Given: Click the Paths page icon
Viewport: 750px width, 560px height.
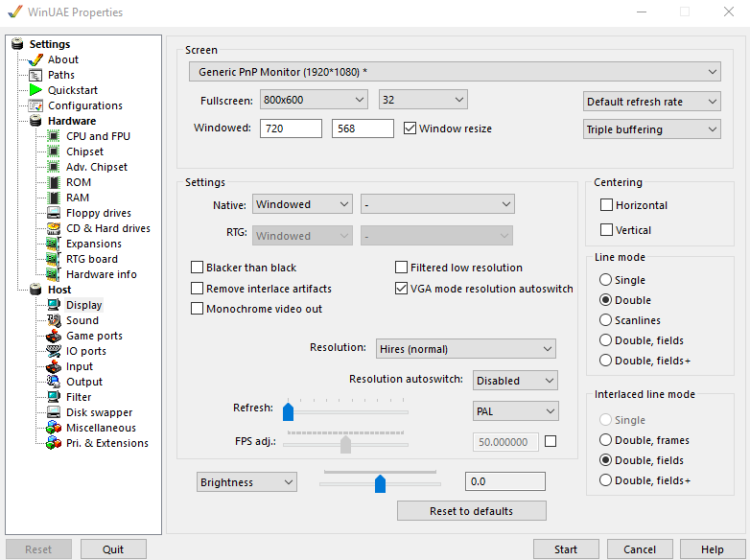Looking at the screenshot, I should tap(35, 75).
